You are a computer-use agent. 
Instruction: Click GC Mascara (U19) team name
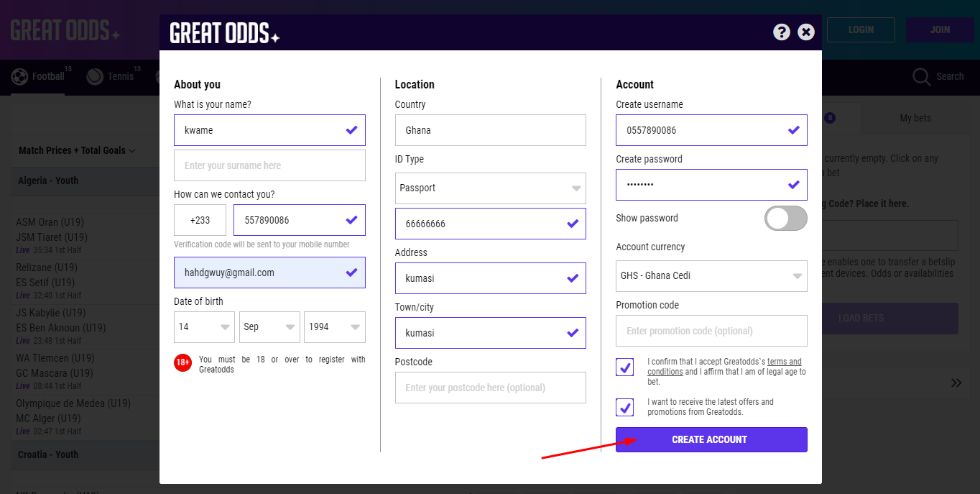tap(55, 373)
